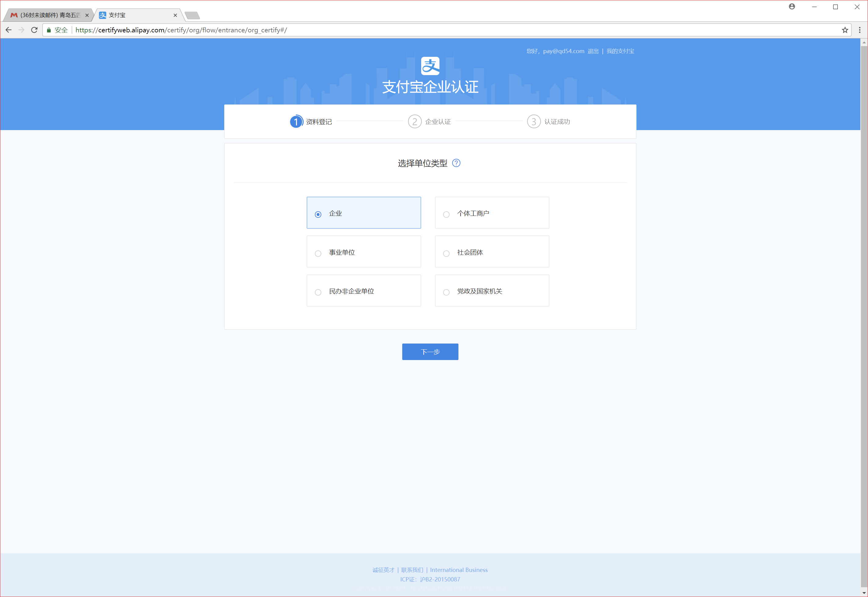
Task: Click the browser back arrow
Action: click(9, 30)
